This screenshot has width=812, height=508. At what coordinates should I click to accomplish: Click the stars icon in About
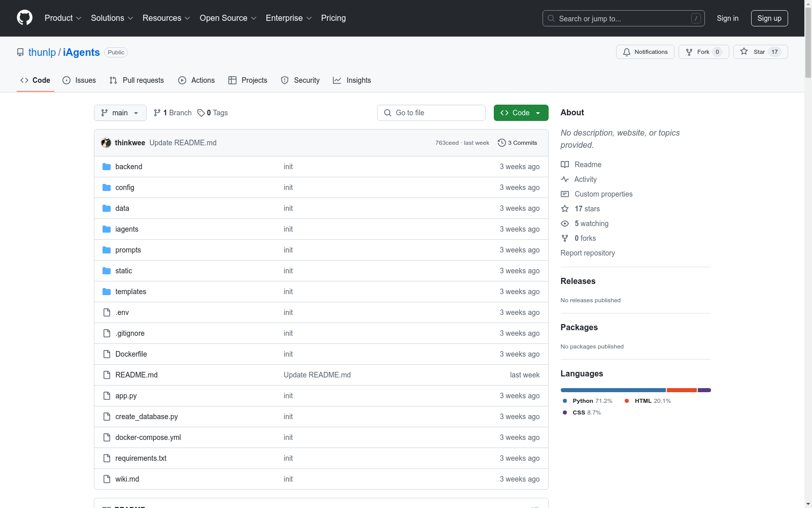(565, 209)
